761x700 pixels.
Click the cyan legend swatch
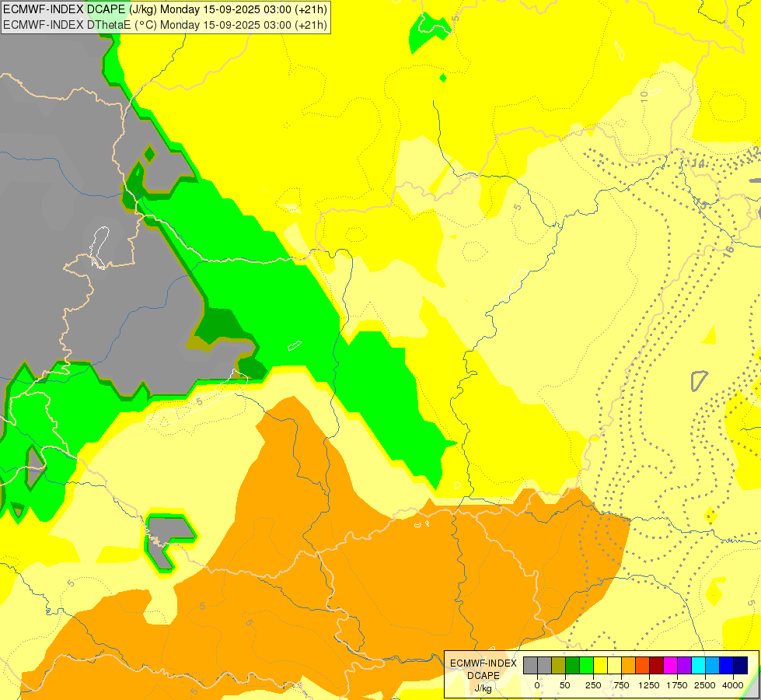pos(698,665)
